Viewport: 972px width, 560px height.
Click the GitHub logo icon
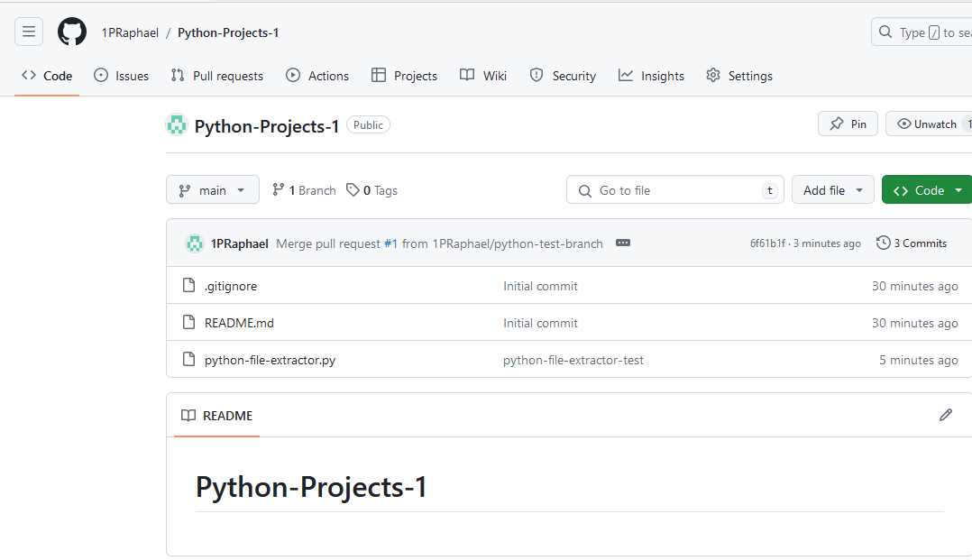tap(72, 32)
